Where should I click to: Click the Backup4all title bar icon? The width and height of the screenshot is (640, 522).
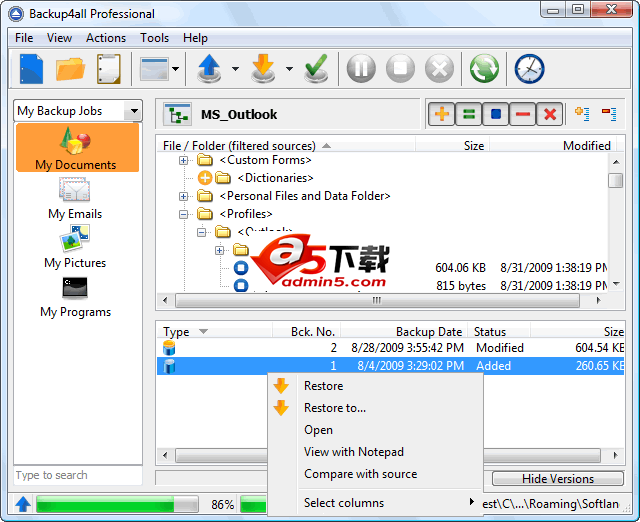tap(16, 14)
